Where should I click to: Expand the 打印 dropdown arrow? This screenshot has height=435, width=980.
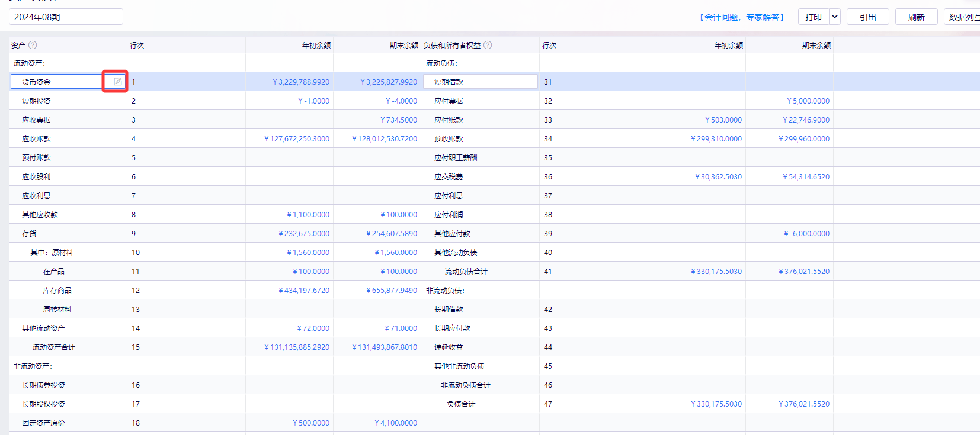click(x=835, y=17)
